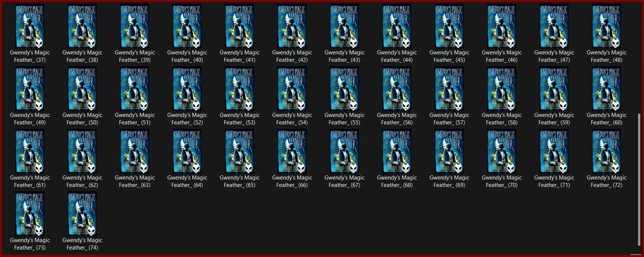
Task: Select file icon Gwendy's Magic Feather_ (40)
Action: 187,26
